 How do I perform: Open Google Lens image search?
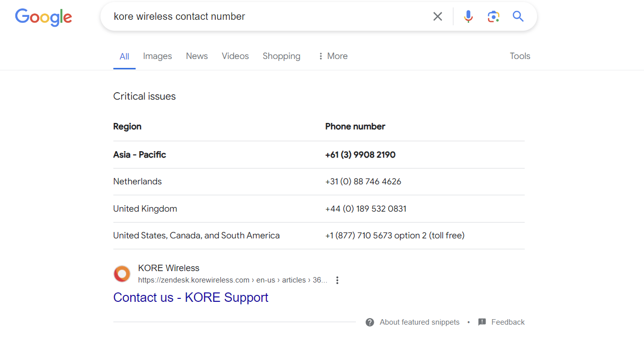click(493, 16)
